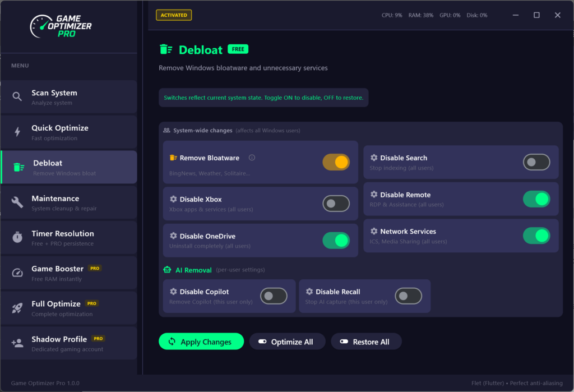Switch off the Disable OneDrive toggle
The image size is (574, 392).
point(336,241)
